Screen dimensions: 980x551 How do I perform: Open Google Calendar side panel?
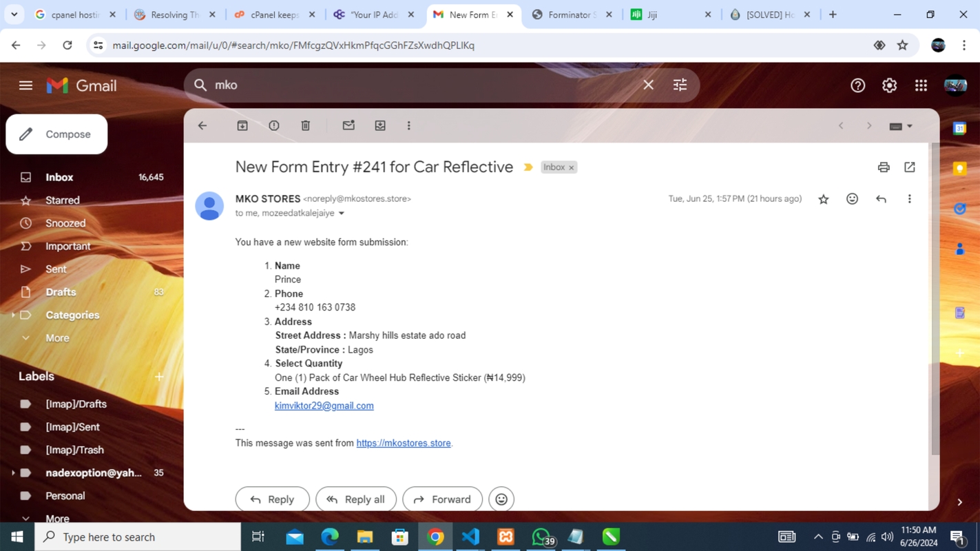click(960, 129)
